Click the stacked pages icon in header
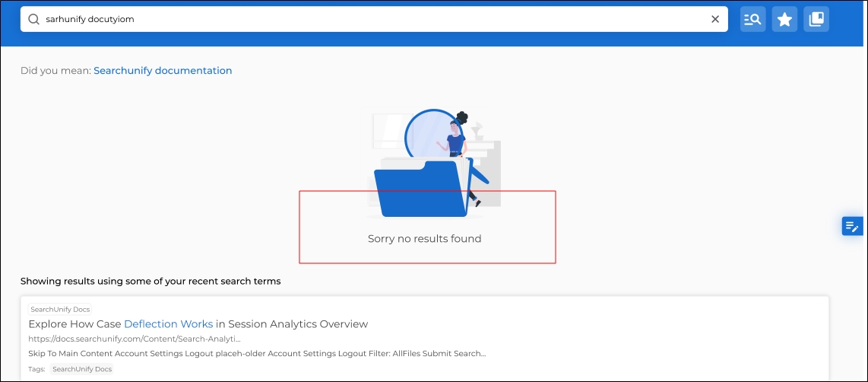Screen dimensions: 868x382 tap(816, 20)
